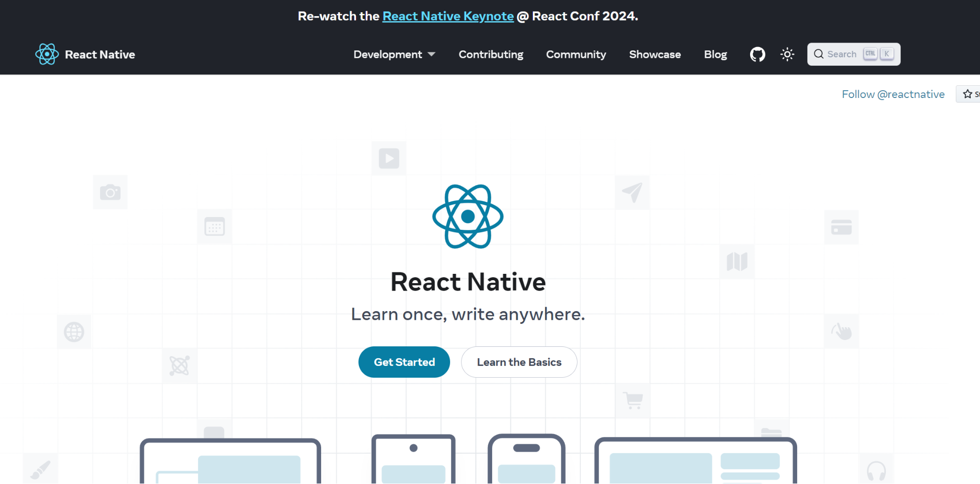Viewport: 980px width, 484px height.
Task: Open the Community section
Action: click(576, 54)
